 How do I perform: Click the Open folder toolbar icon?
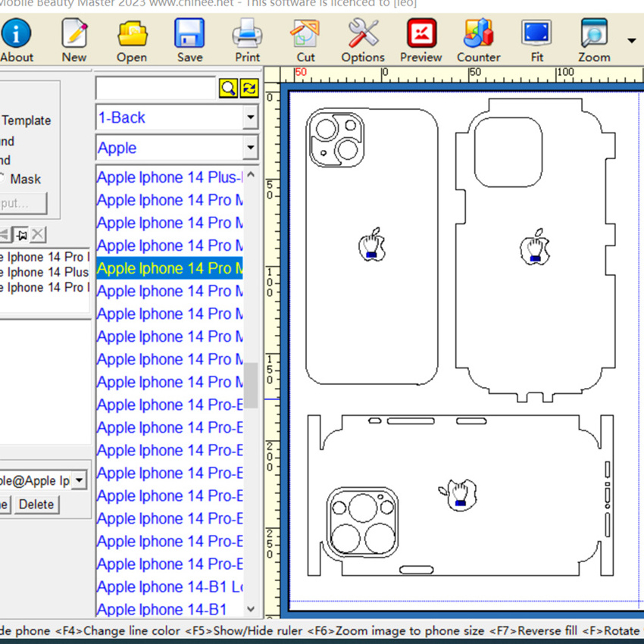132,41
